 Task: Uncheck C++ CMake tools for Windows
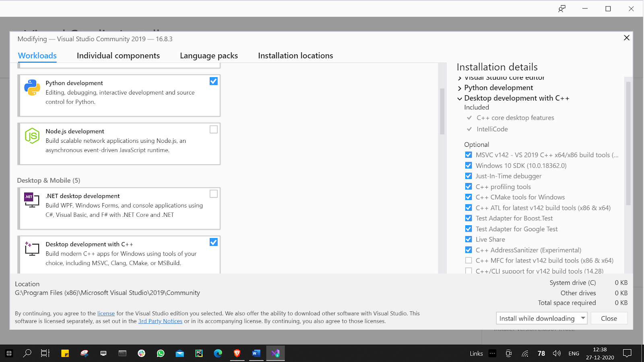point(469,197)
